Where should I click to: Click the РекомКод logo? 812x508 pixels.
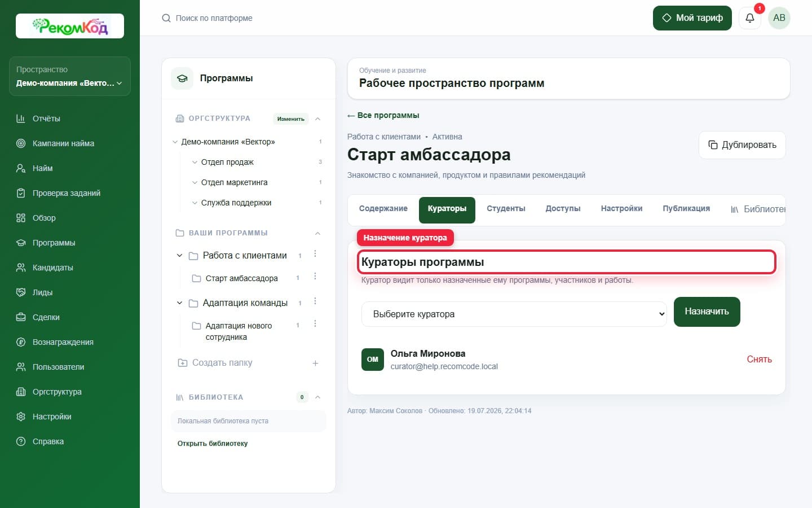point(70,26)
